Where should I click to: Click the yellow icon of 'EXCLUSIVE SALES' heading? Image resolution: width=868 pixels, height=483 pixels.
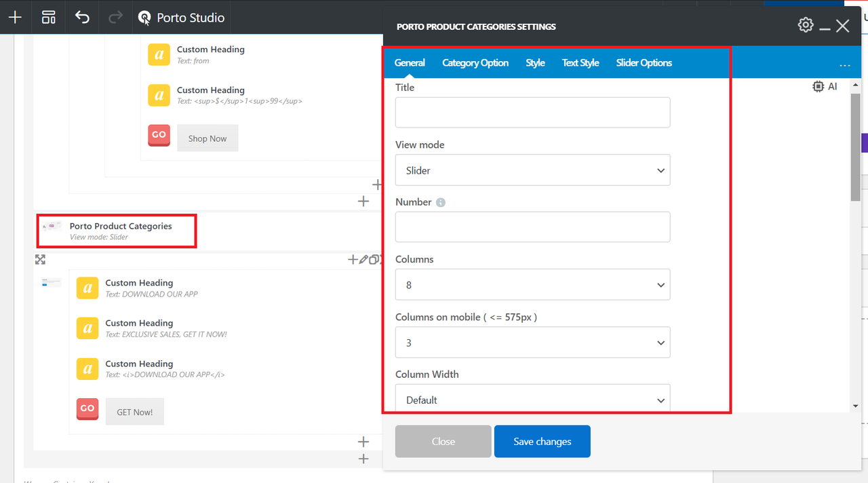click(87, 328)
